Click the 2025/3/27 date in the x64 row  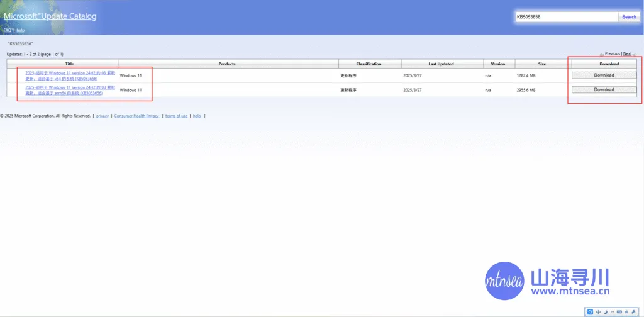point(413,76)
